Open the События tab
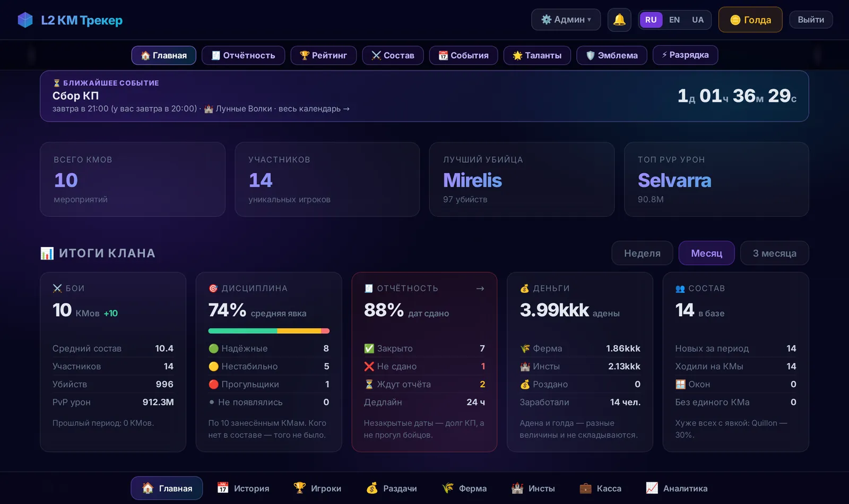Viewport: 849px width, 504px height. (463, 55)
